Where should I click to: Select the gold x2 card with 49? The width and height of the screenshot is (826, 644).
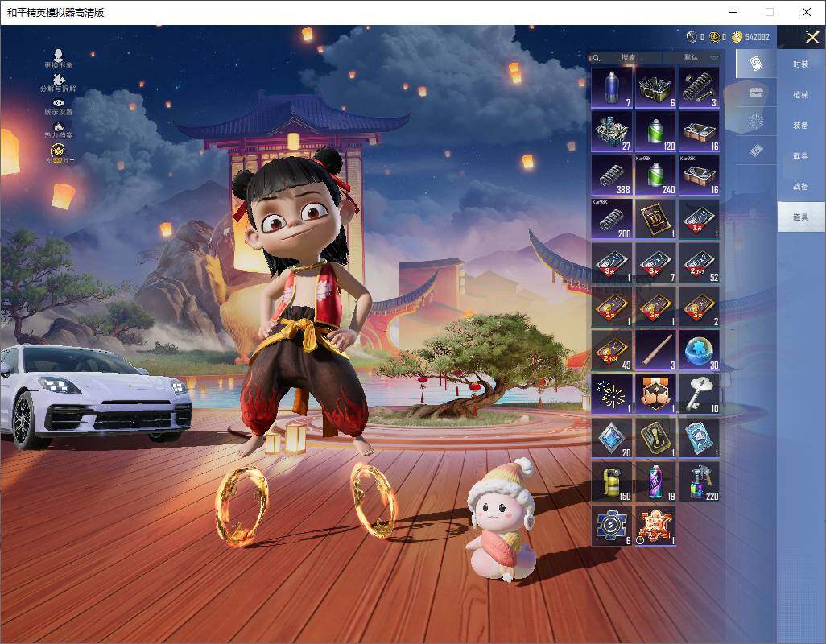pyautogui.click(x=612, y=350)
